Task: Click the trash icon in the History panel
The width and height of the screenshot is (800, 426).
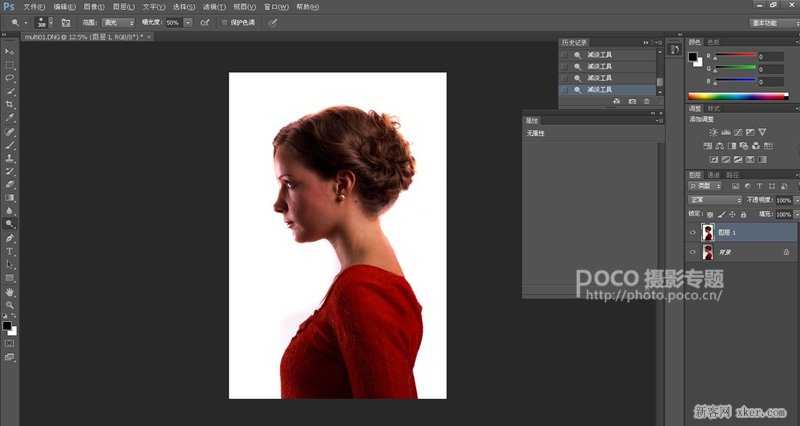Action: click(x=647, y=101)
